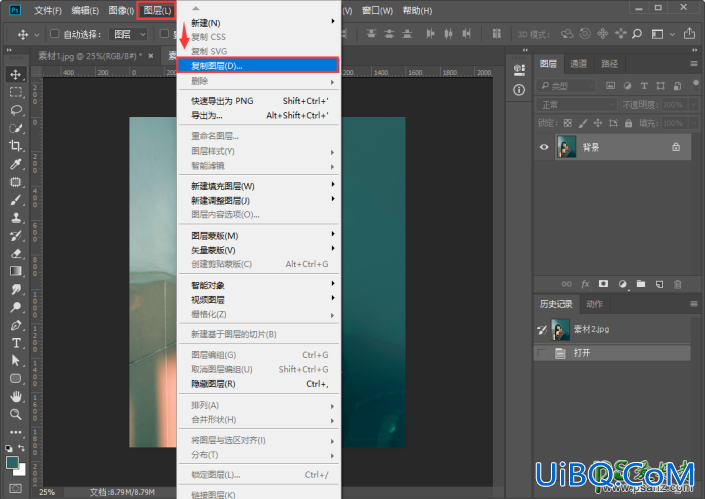This screenshot has height=499, width=705.
Task: Choose 导出为... menu entry
Action: pos(259,116)
